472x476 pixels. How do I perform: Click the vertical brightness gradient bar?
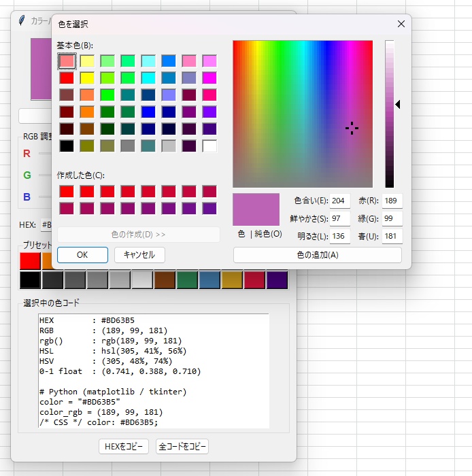pyautogui.click(x=390, y=114)
